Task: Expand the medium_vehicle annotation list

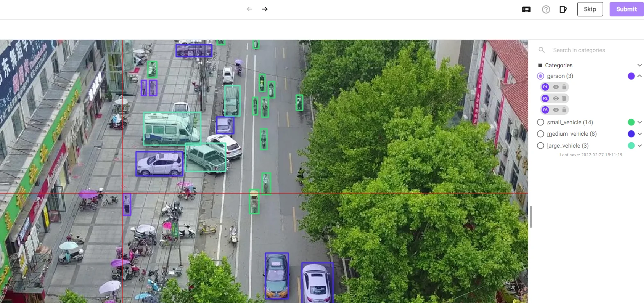Action: point(639,134)
